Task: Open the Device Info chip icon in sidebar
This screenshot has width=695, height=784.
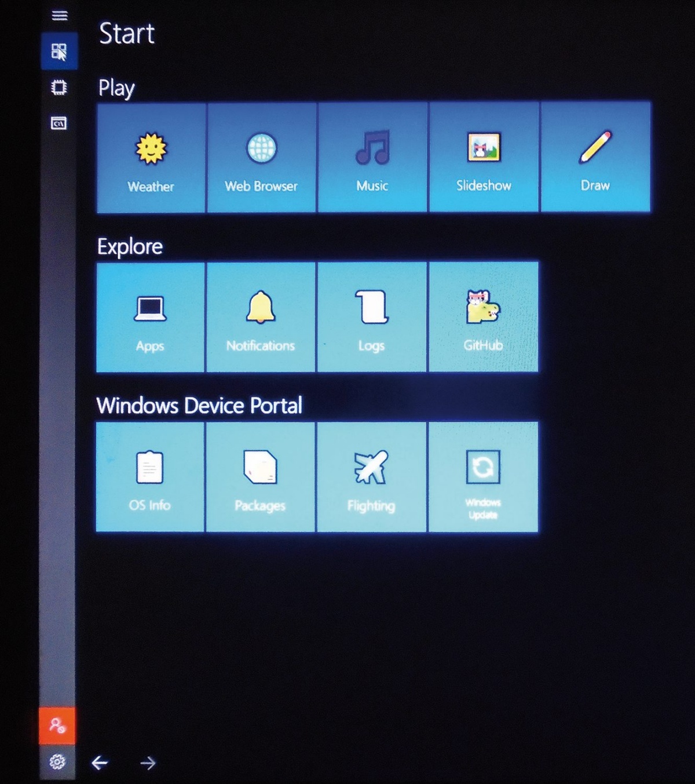Action: click(x=59, y=87)
